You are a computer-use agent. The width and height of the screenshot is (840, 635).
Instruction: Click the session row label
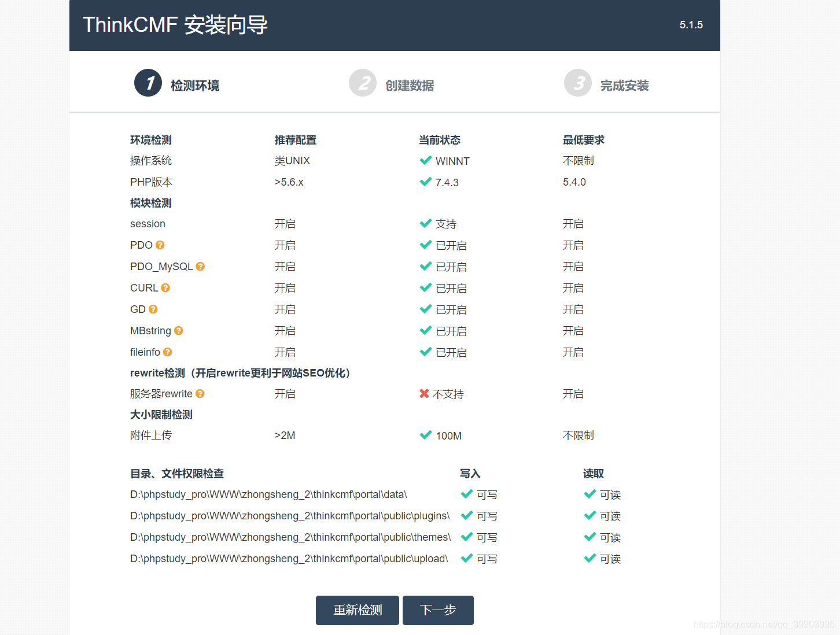tap(148, 224)
